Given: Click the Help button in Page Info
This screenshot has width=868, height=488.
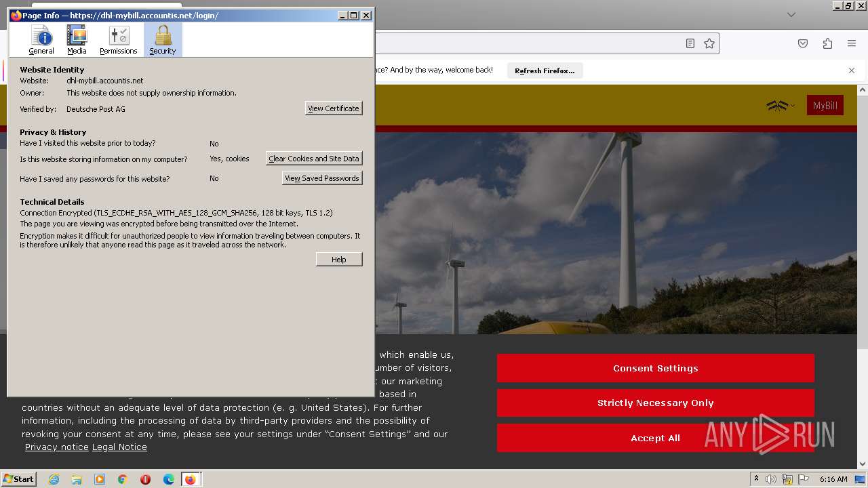Looking at the screenshot, I should (339, 260).
